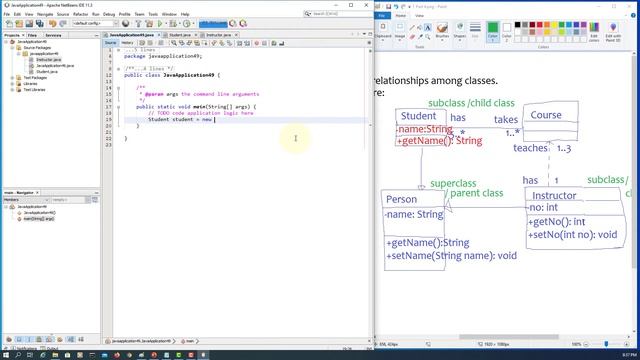Toggle Sort by Name in Navigator
The width and height of the screenshot is (640, 360).
tap(71, 340)
